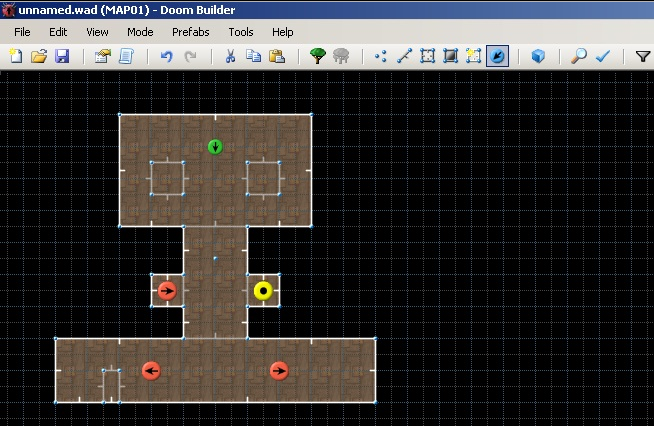This screenshot has height=426, width=654.
Task: Select the dark filled-square mode icon
Action: coord(450,55)
